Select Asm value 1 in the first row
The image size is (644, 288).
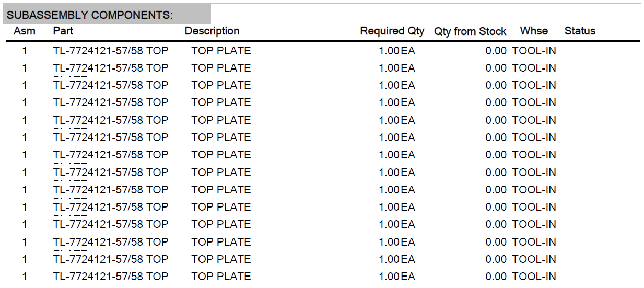pyautogui.click(x=24, y=51)
